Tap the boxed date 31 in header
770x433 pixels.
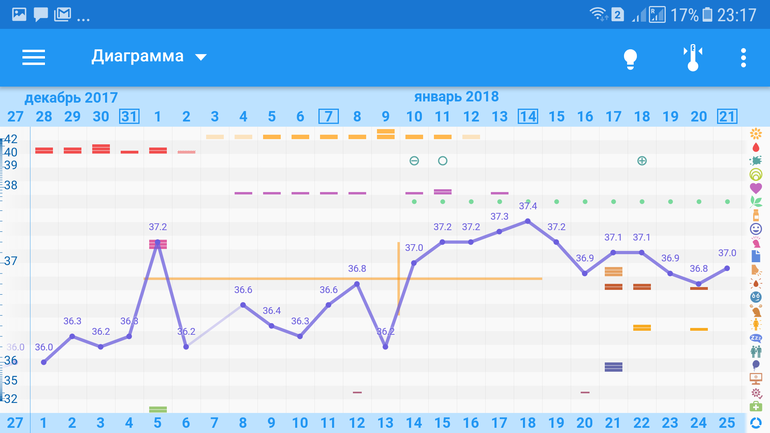[129, 116]
